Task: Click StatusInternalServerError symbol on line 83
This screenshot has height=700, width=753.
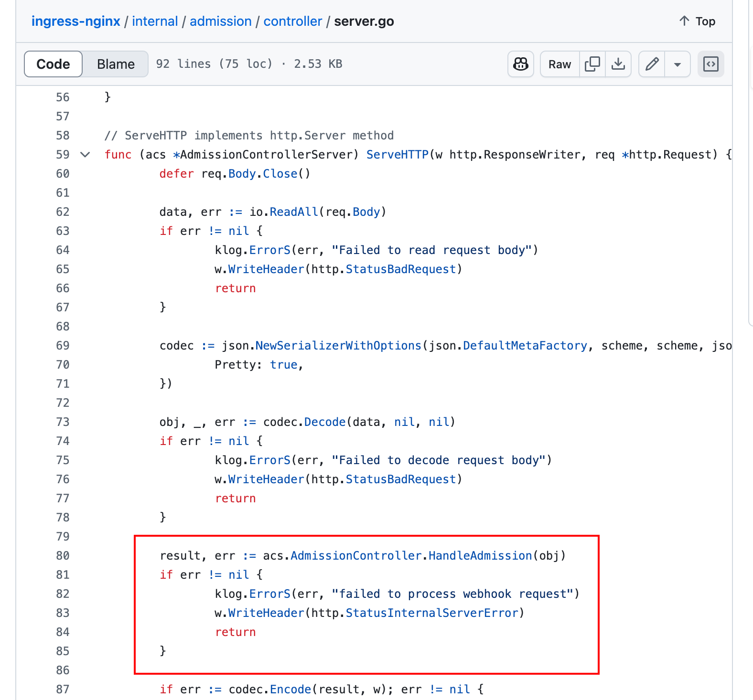Action: click(432, 613)
